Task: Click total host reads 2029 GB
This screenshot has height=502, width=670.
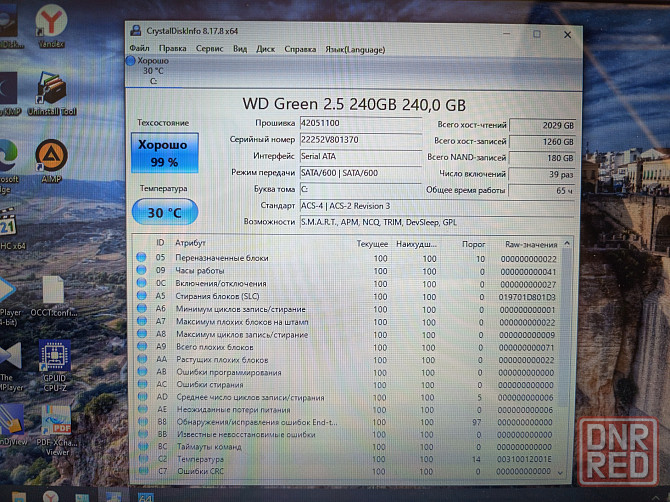Action: 543,126
